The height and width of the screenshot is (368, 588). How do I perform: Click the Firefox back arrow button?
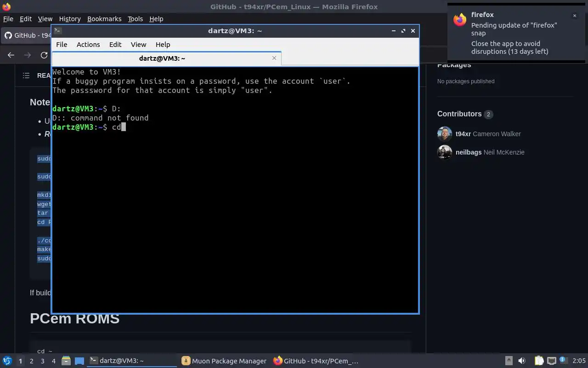[11, 55]
